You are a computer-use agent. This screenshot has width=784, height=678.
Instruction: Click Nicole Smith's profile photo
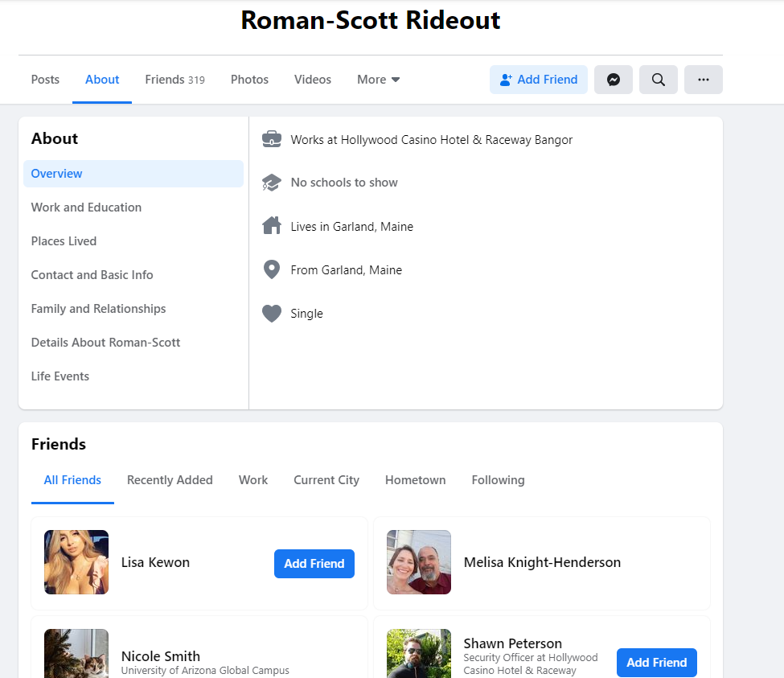click(76, 654)
